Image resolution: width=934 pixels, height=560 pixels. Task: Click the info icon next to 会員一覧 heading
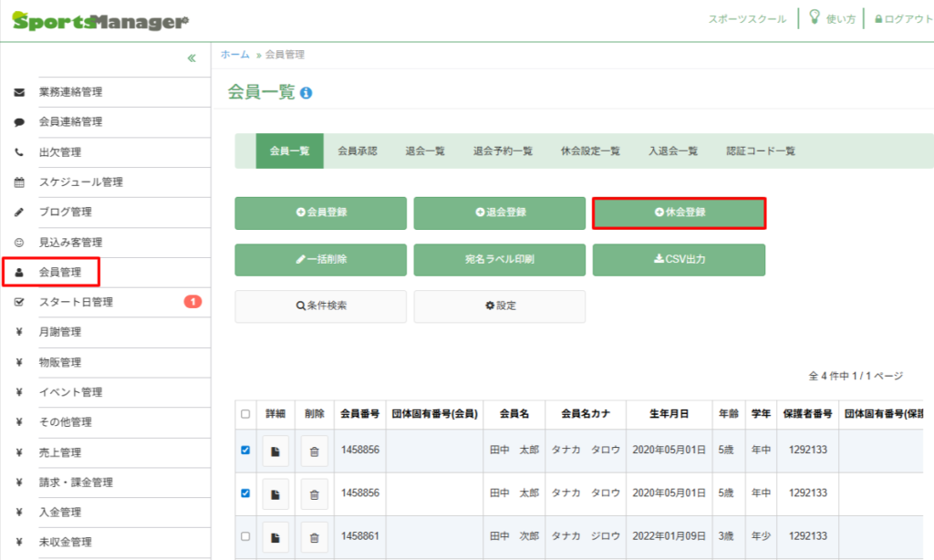[x=306, y=93]
